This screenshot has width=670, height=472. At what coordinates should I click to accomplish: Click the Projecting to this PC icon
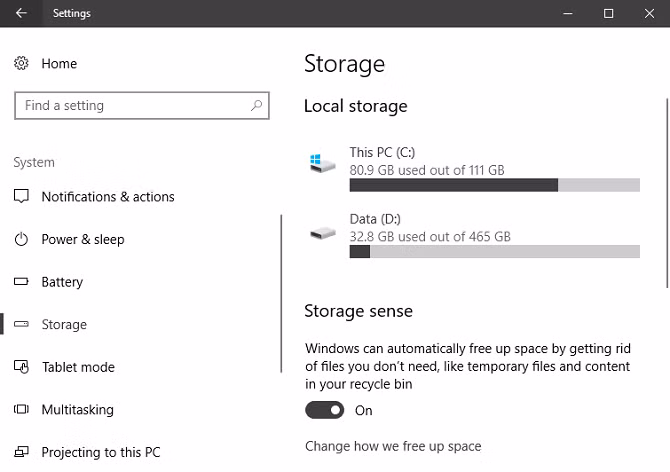[22, 452]
